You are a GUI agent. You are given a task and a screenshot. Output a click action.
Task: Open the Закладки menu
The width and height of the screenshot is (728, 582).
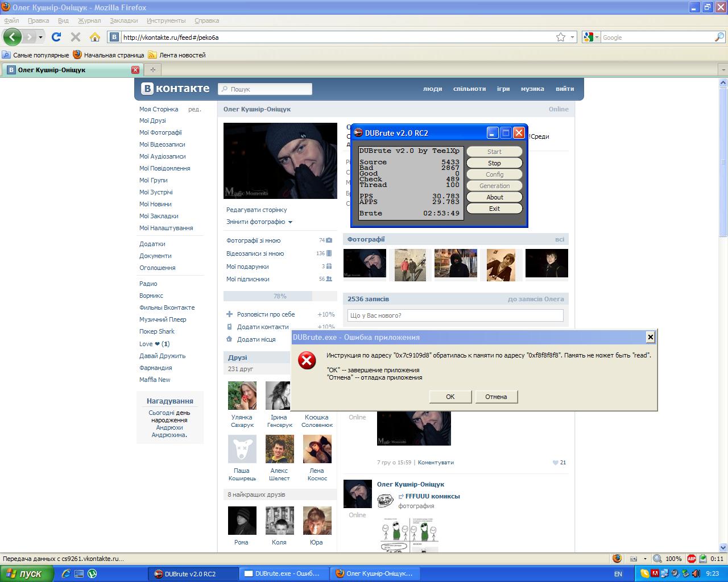click(x=124, y=20)
